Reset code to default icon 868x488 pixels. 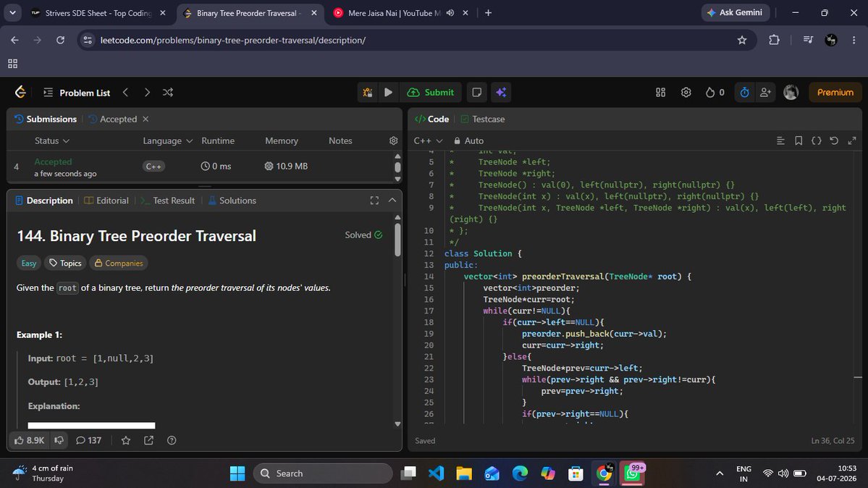pyautogui.click(x=834, y=140)
